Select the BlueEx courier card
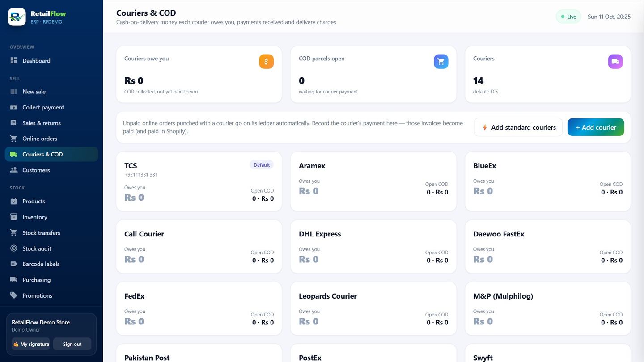 548,181
